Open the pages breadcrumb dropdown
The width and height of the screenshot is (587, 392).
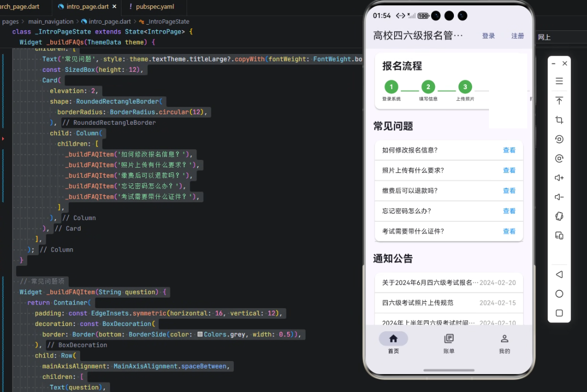tap(10, 21)
